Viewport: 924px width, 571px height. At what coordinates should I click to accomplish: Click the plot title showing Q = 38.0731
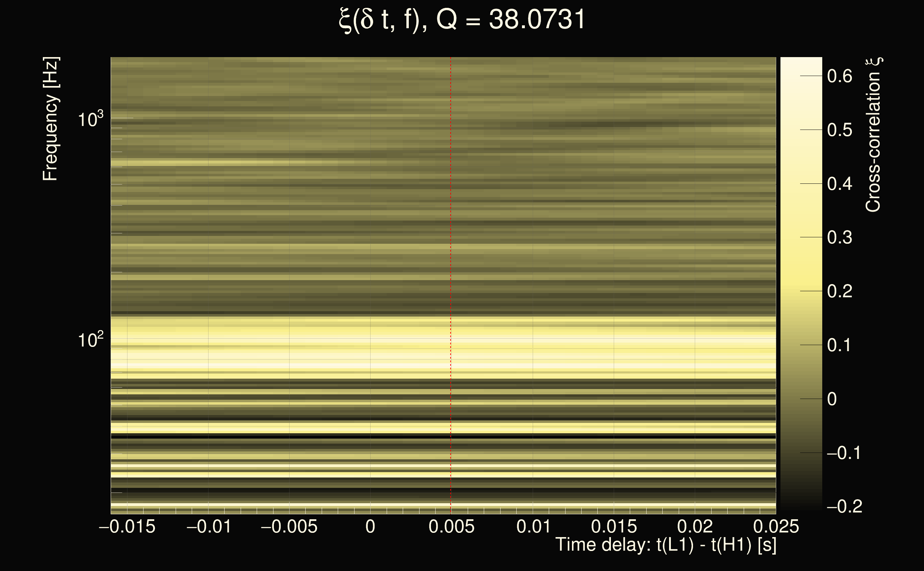pos(462,20)
